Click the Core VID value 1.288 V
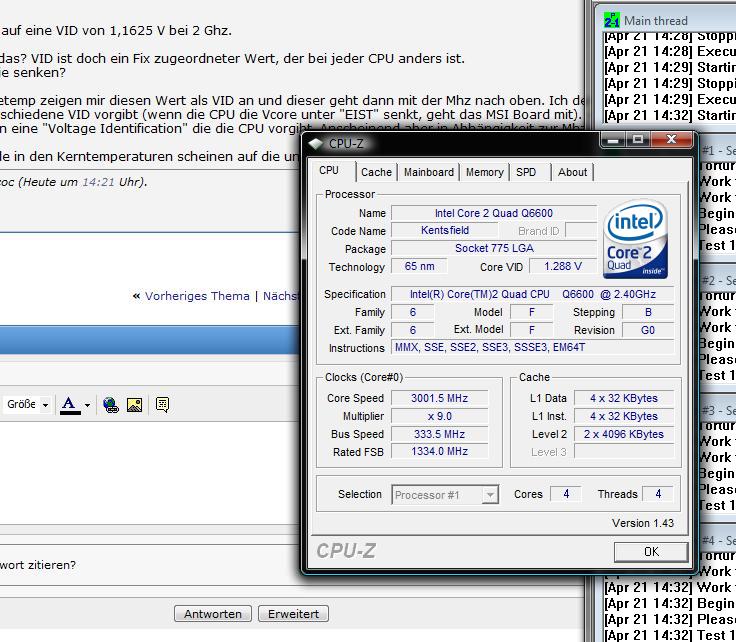Screen dimensions: 736x642 (563, 266)
